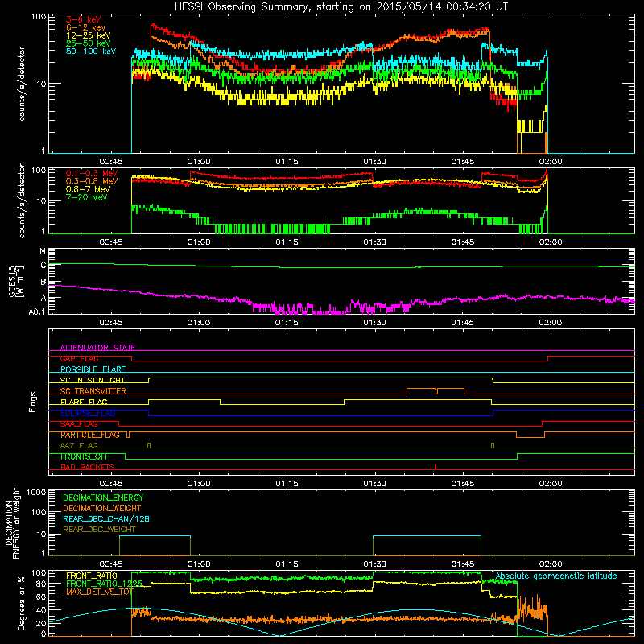The width and height of the screenshot is (644, 644).
Task: Click the 02:00 tick under the top plot
Action: coord(551,162)
